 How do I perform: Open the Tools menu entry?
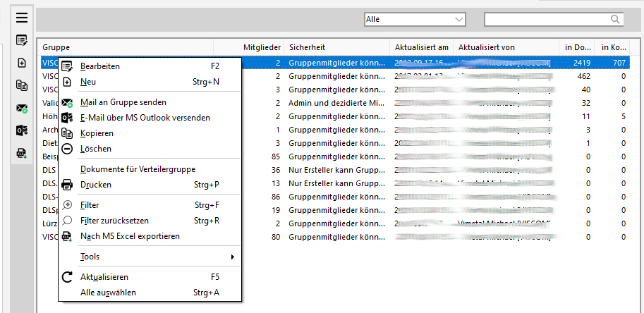[150, 257]
